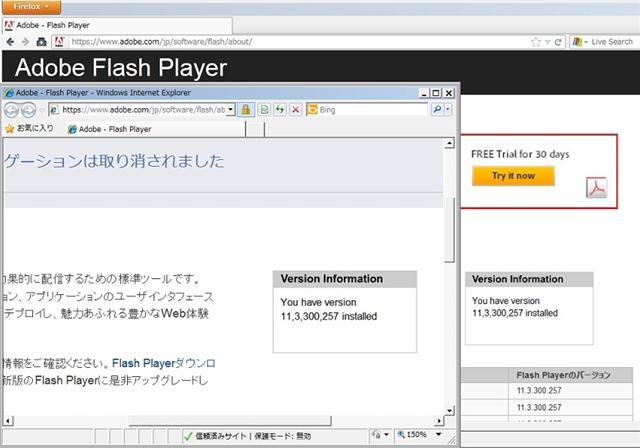Follow the Flash Playerダウンロ link
640x448 pixels.
pos(164,363)
